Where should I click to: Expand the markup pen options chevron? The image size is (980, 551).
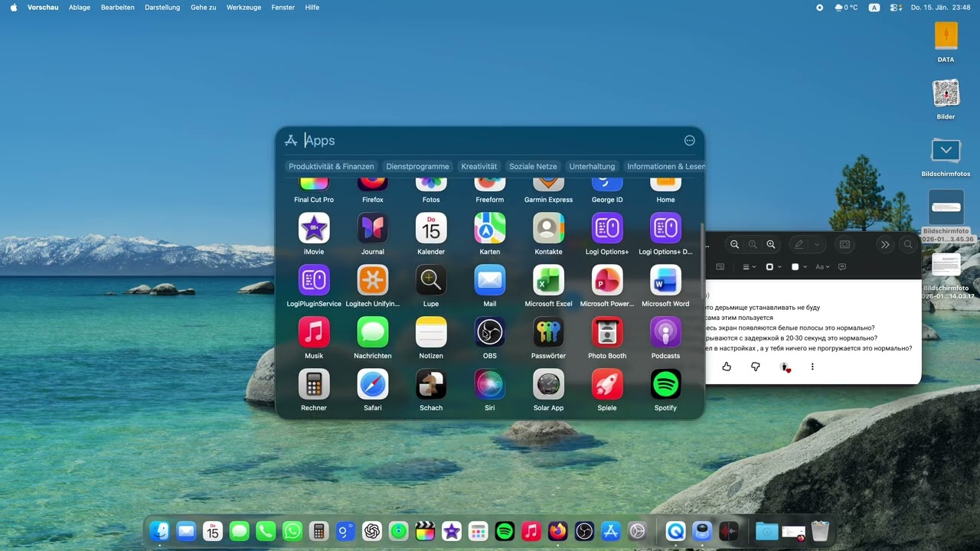coord(817,244)
